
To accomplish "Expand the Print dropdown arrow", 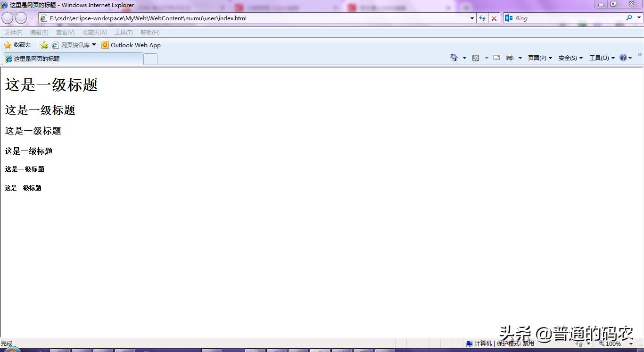I will (x=520, y=58).
